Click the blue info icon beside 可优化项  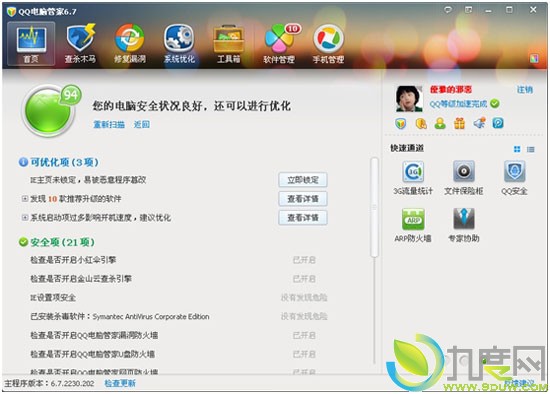[23, 162]
